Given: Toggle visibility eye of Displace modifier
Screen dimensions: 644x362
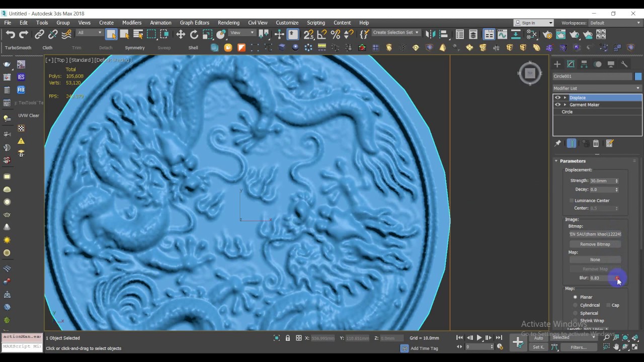Looking at the screenshot, I should (x=557, y=98).
